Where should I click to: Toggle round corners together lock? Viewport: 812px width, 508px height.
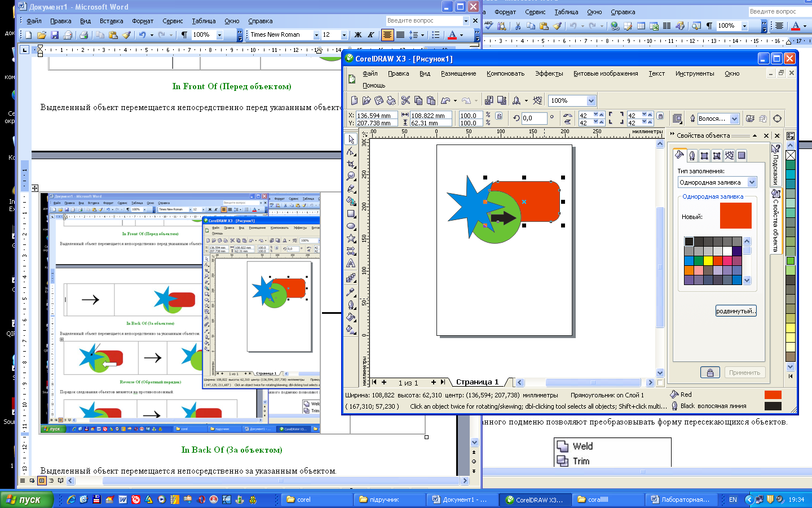(x=660, y=116)
